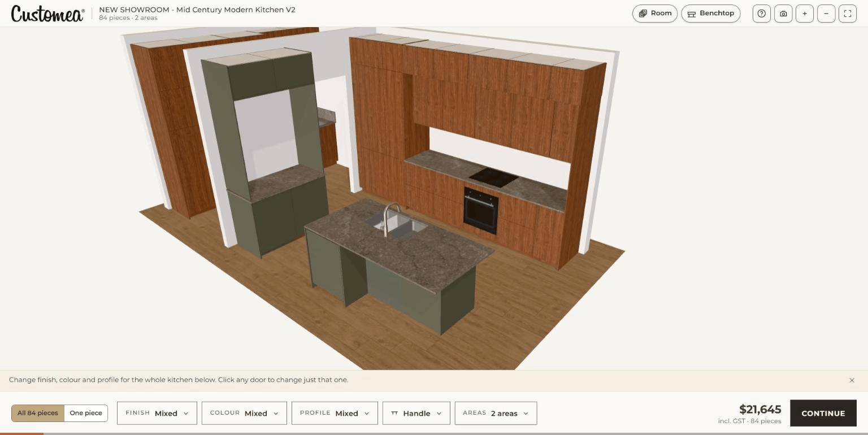Click the island sink in the model

click(x=397, y=224)
